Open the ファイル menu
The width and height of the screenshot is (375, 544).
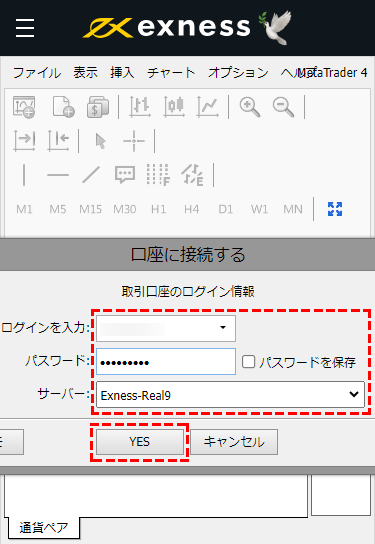click(37, 73)
